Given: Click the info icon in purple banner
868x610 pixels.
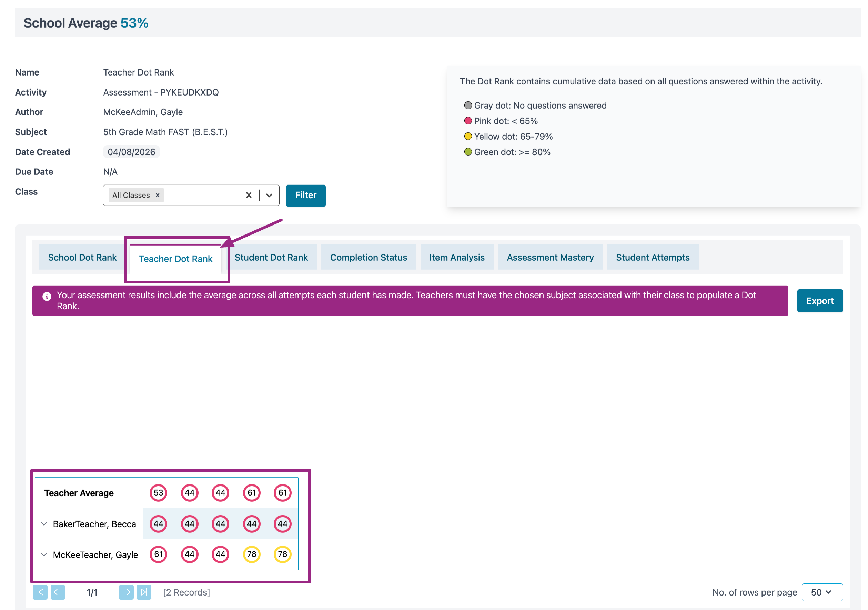Looking at the screenshot, I should click(47, 296).
